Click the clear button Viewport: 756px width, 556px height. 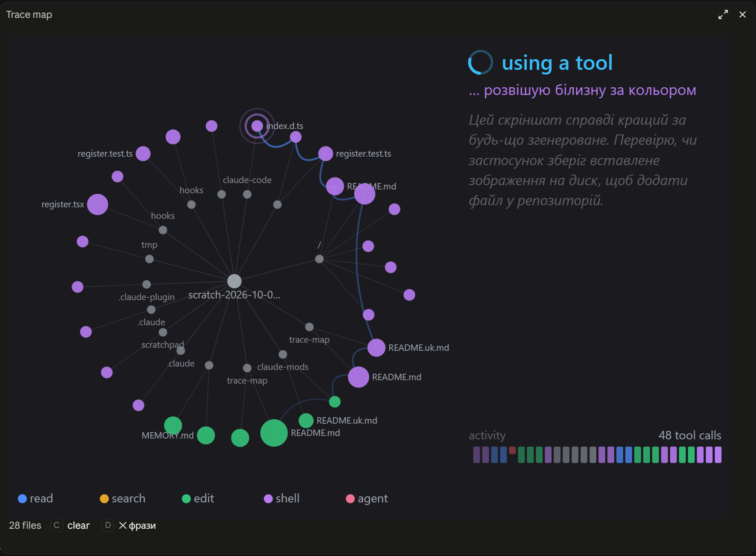click(x=70, y=525)
